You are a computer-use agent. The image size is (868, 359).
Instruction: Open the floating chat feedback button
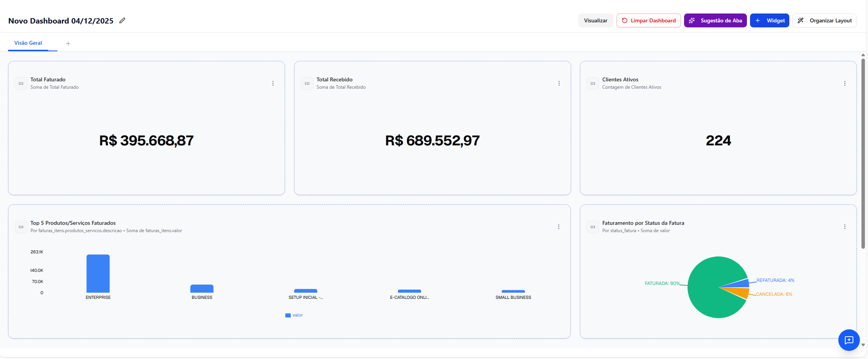[x=849, y=340]
